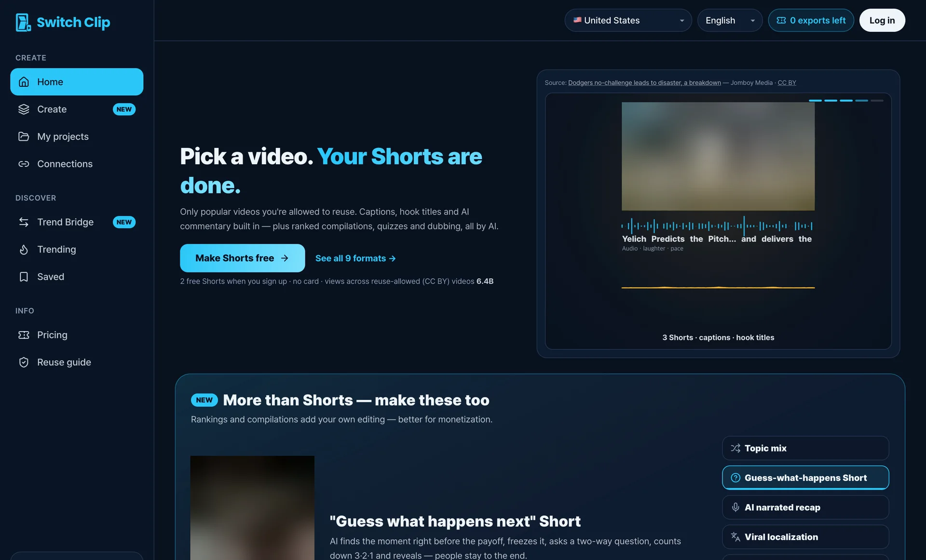The height and width of the screenshot is (560, 926).
Task: Open My projects from sidebar
Action: [77, 136]
